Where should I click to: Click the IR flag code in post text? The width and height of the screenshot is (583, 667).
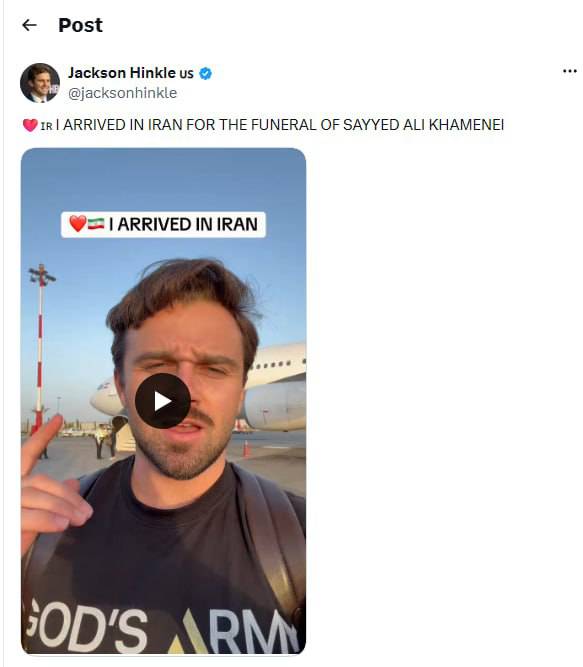(46, 126)
